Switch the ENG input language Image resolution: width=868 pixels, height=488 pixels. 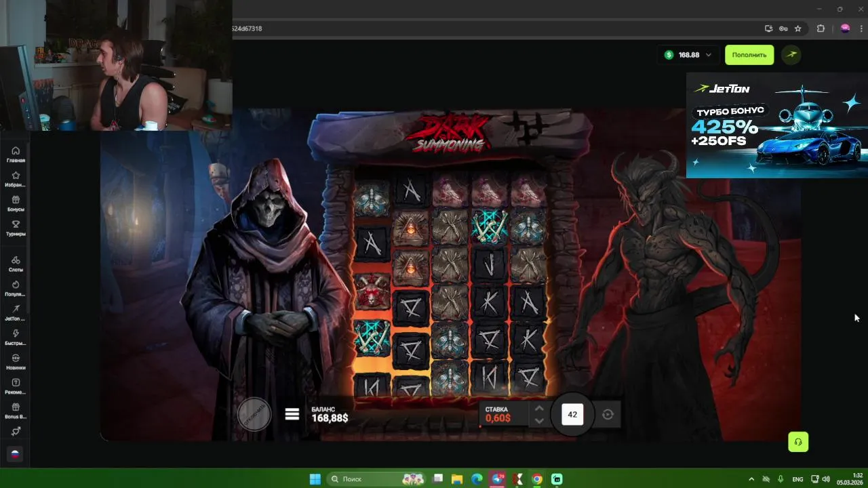pos(798,479)
